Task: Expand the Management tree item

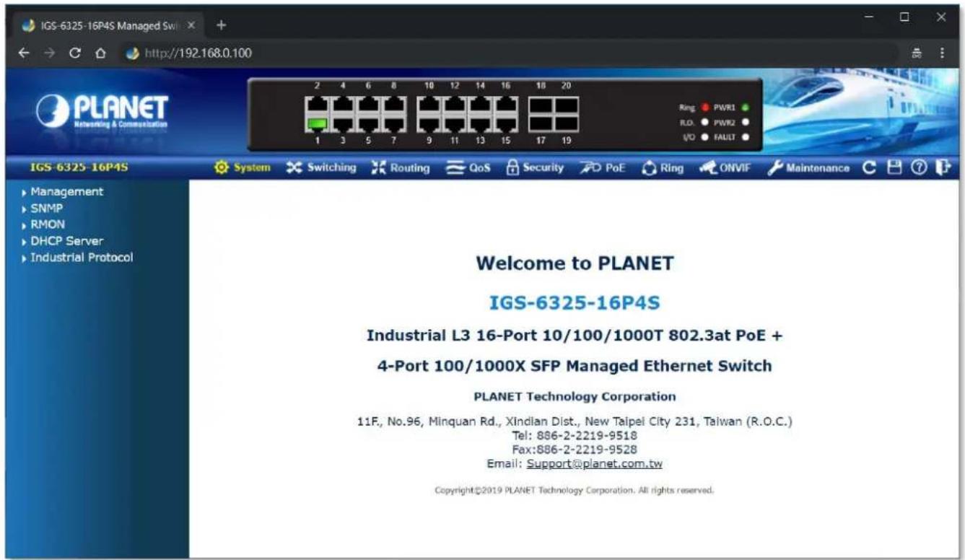Action: pos(65,192)
